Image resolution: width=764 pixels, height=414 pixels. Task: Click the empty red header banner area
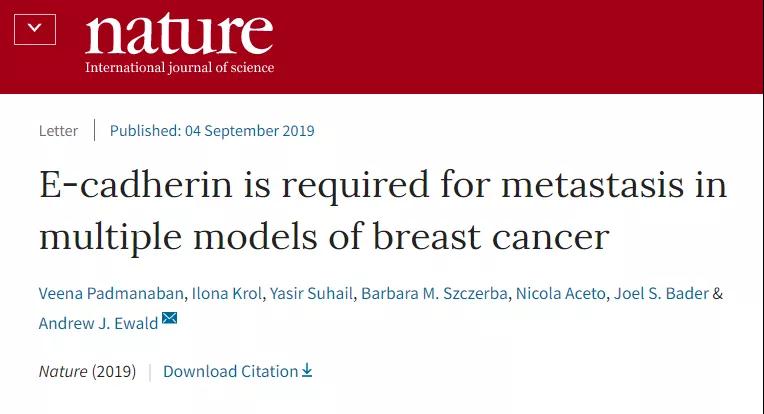tap(540, 45)
